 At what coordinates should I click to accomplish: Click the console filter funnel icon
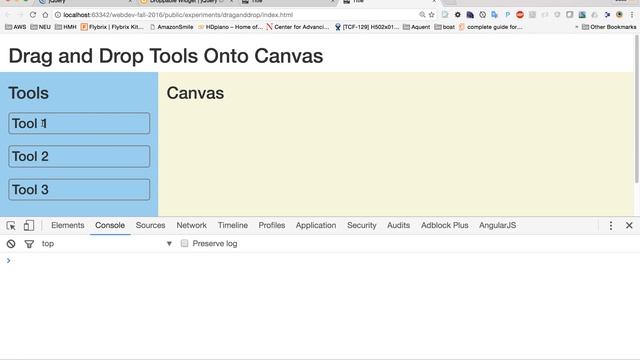pos(29,244)
